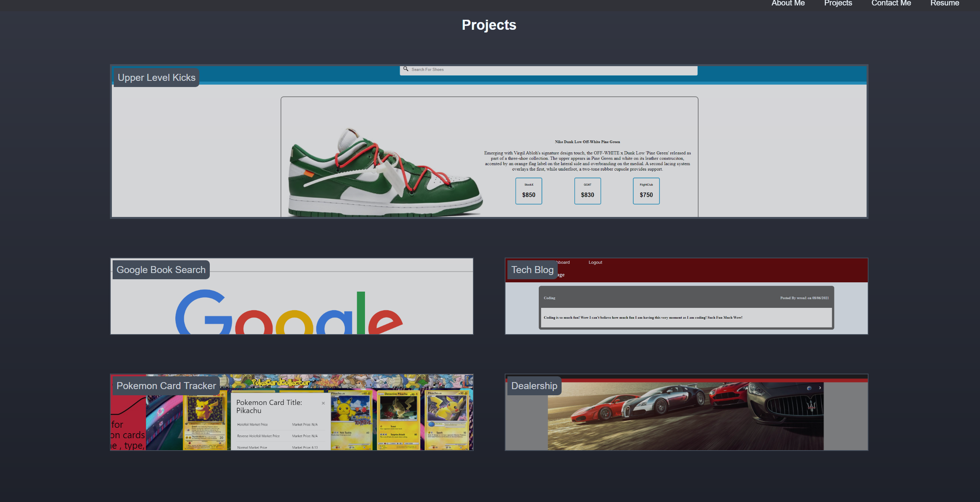Click the Logout link in Tech Blog preview

point(595,263)
